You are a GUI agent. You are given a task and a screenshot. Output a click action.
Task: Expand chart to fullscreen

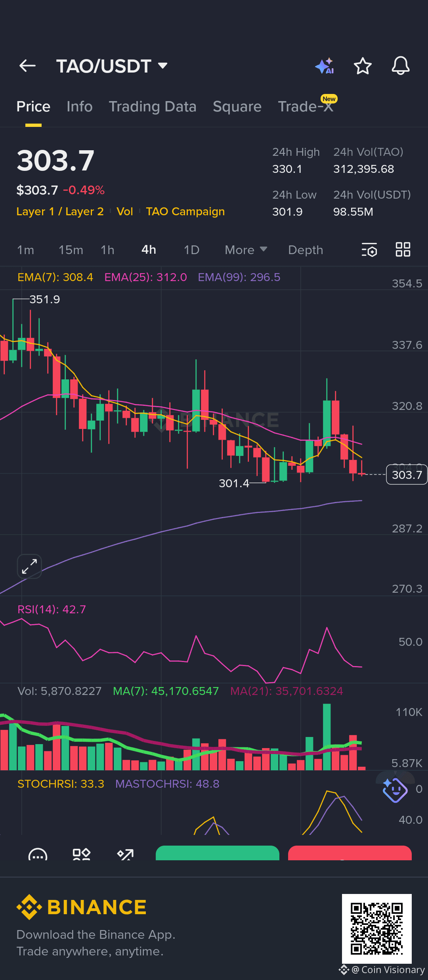[30, 567]
